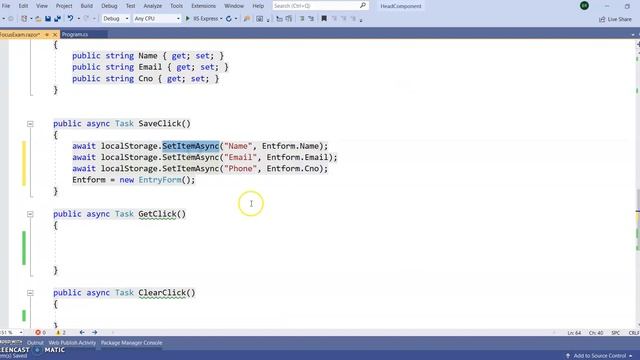Click the Ln: 64 line indicator
Screen dimensions: 640x360
tap(574, 333)
